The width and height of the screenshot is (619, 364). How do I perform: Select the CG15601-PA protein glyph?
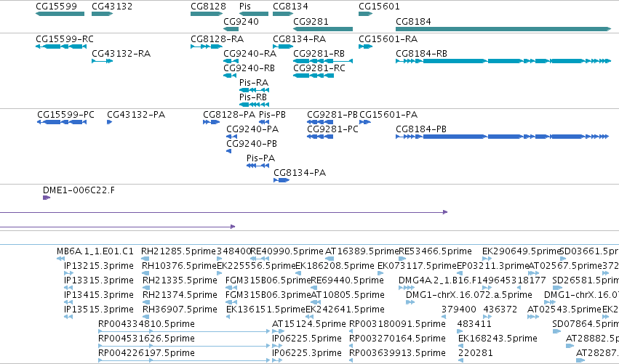click(365, 122)
